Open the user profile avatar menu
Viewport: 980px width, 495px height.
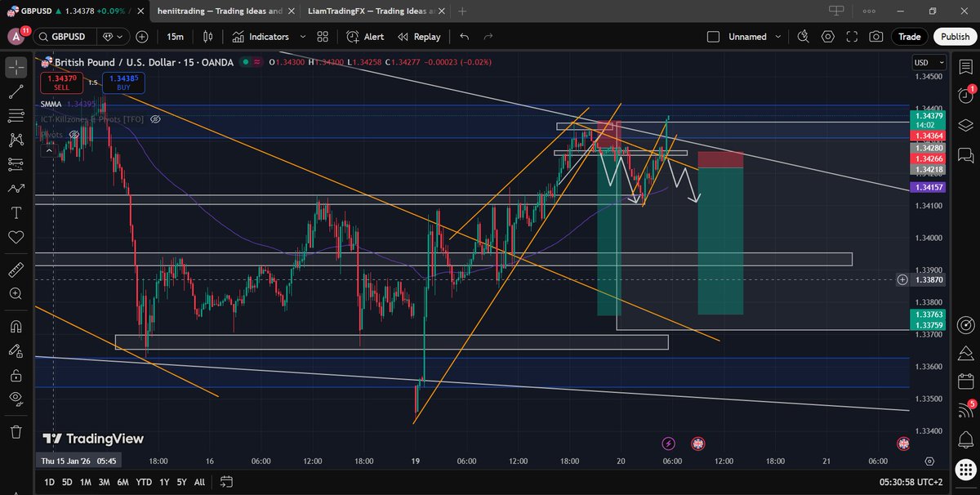[17, 37]
